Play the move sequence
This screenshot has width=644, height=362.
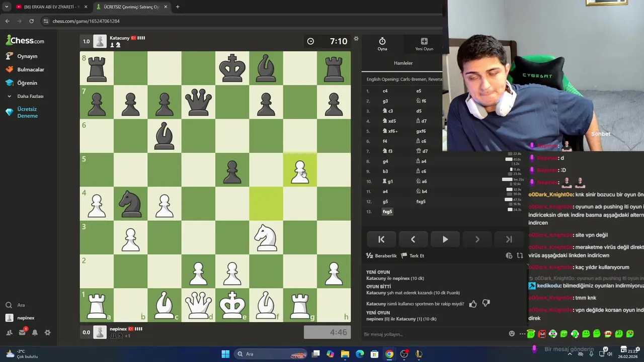click(x=445, y=239)
